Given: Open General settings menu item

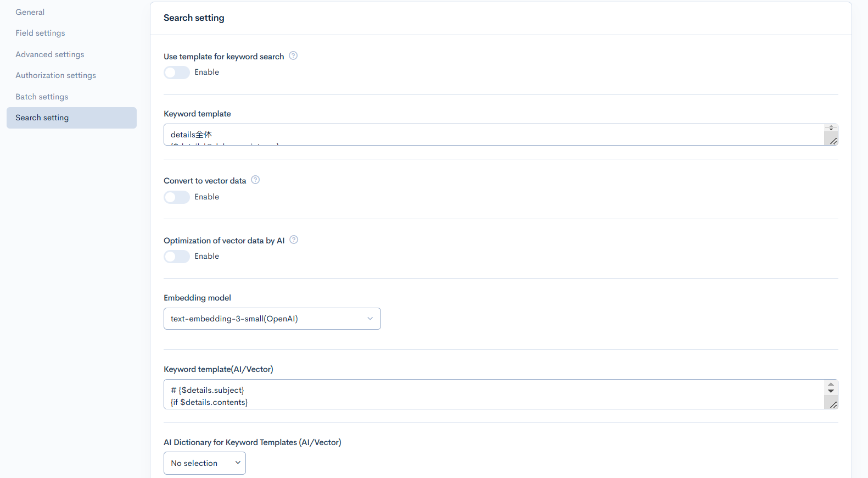Looking at the screenshot, I should pos(30,12).
